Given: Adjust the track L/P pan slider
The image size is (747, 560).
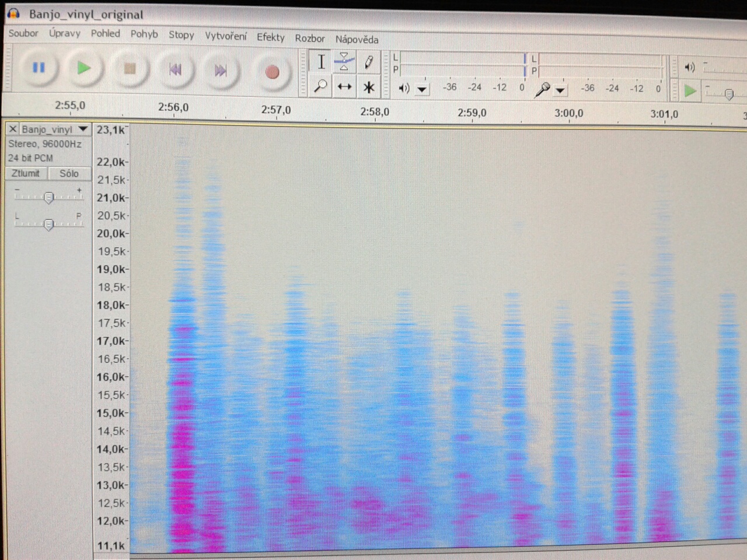Looking at the screenshot, I should pyautogui.click(x=48, y=224).
